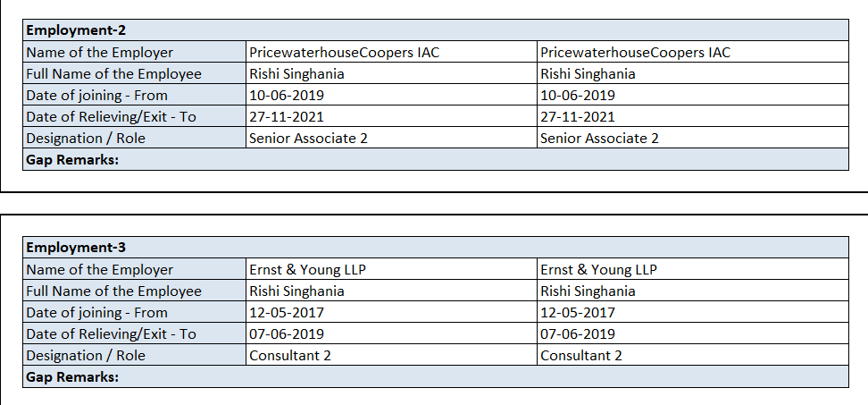Select the Employment-2 section header
This screenshot has height=405, width=868.
click(x=63, y=30)
